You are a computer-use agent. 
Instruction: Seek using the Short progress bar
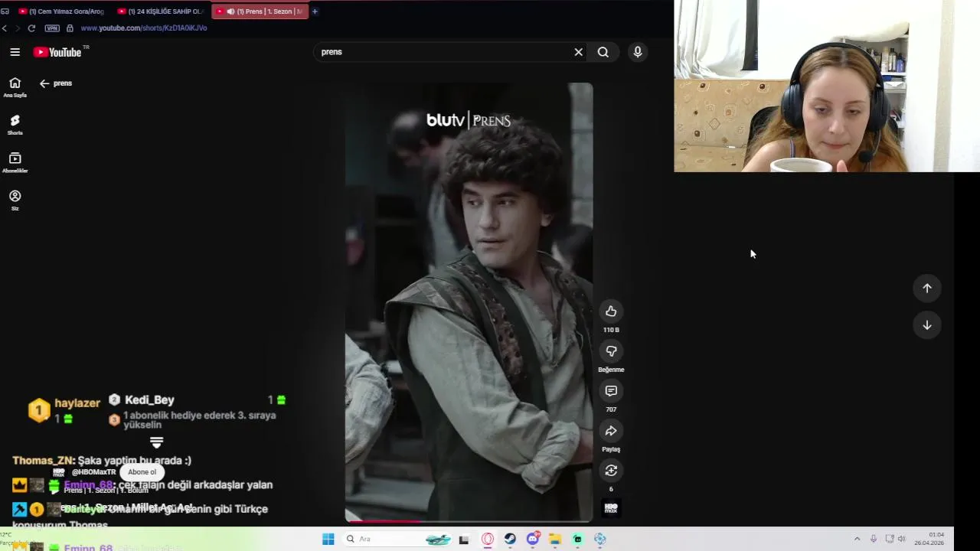pos(468,521)
